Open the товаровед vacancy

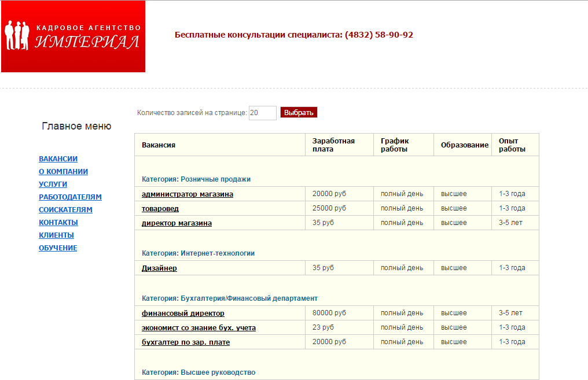(160, 209)
